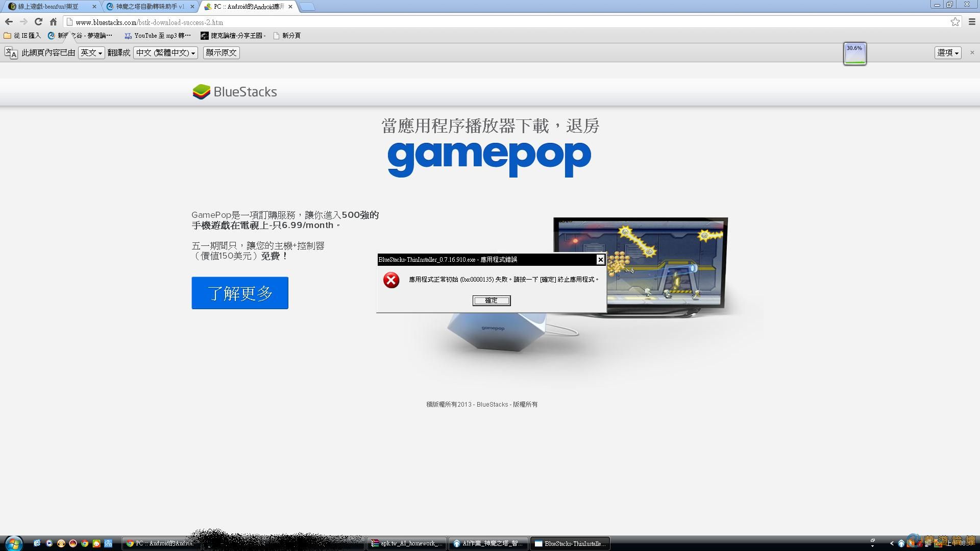
Task: Launch Chrome from quick launch bar
Action: tap(85, 543)
